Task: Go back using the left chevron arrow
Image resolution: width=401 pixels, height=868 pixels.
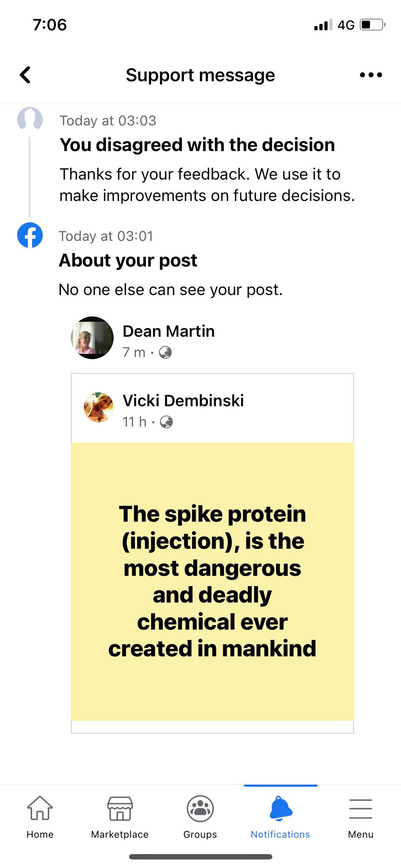Action: point(25,75)
